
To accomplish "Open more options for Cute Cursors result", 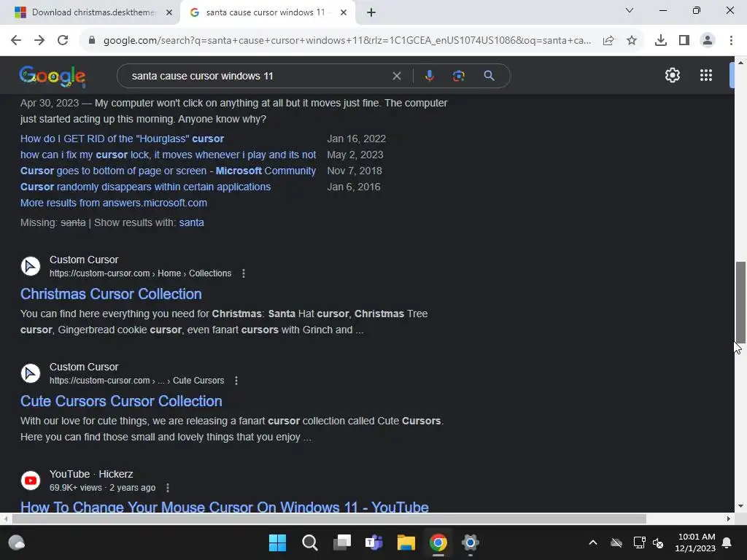I will [236, 381].
